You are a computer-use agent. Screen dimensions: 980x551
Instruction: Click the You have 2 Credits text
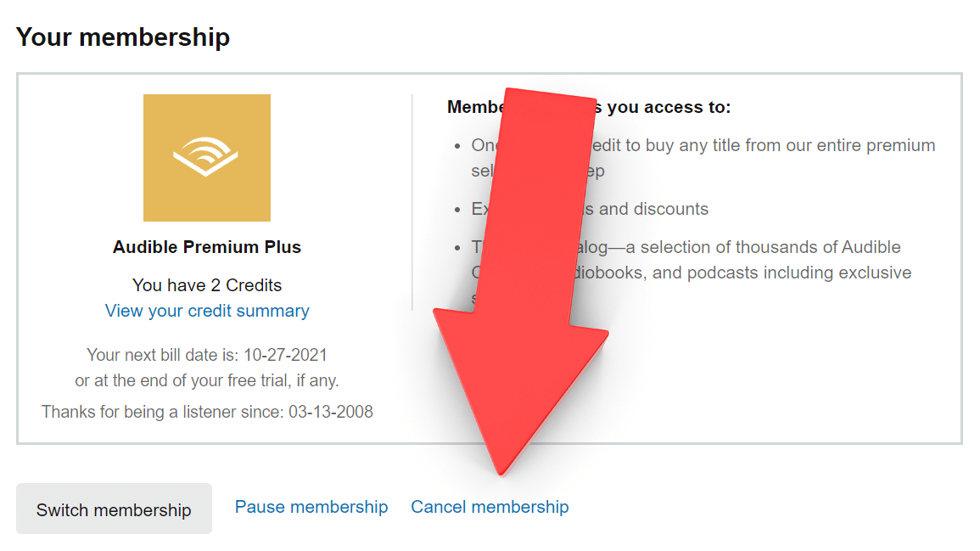pos(207,285)
